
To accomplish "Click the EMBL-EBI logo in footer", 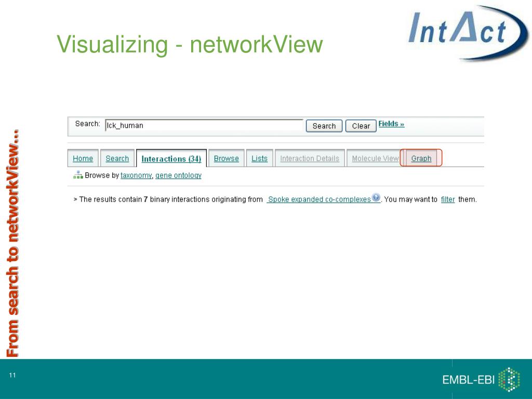I will point(481,379).
